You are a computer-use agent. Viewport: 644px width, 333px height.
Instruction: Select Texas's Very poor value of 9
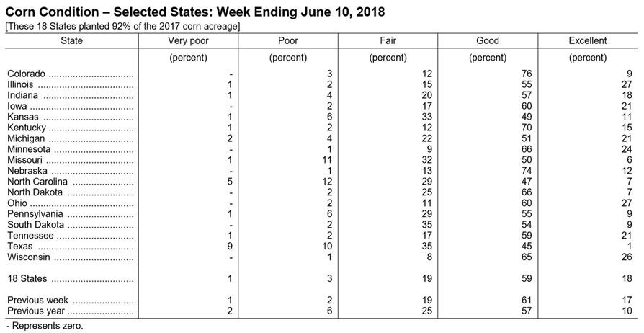[230, 247]
